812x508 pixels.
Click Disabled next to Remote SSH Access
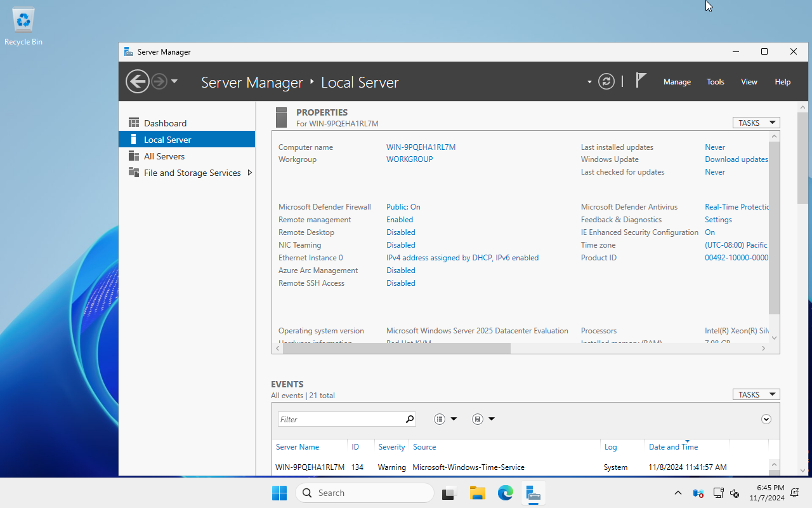coord(401,283)
